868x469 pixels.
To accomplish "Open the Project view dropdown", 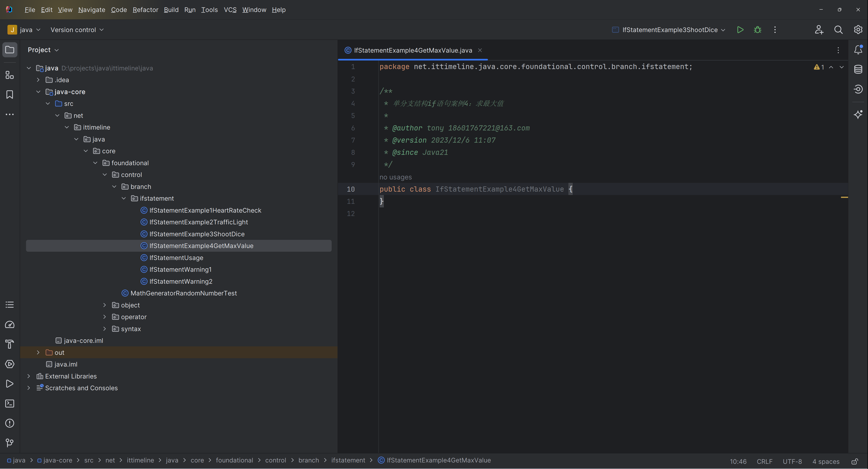I will click(43, 50).
